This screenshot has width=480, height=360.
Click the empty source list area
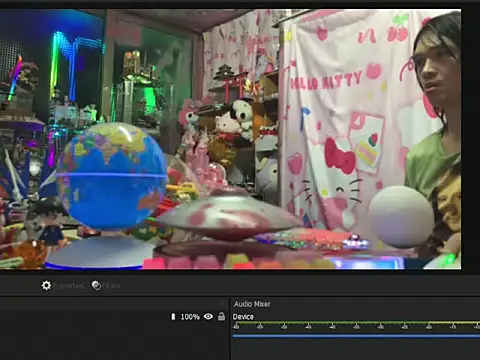click(x=113, y=342)
